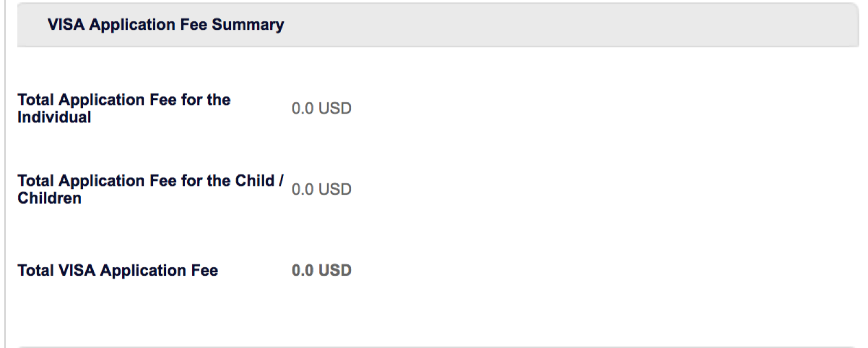The image size is (868, 348).
Task: Click the Total VISA Application Fee label
Action: click(118, 270)
